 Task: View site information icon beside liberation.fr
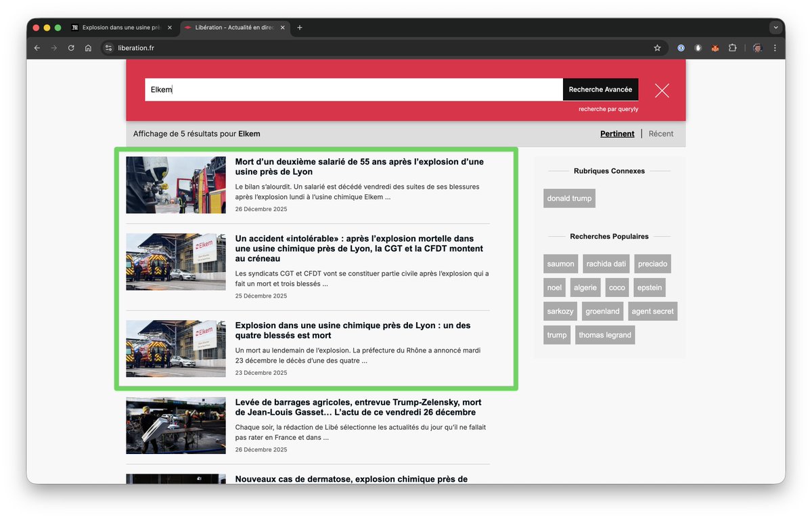coord(108,48)
